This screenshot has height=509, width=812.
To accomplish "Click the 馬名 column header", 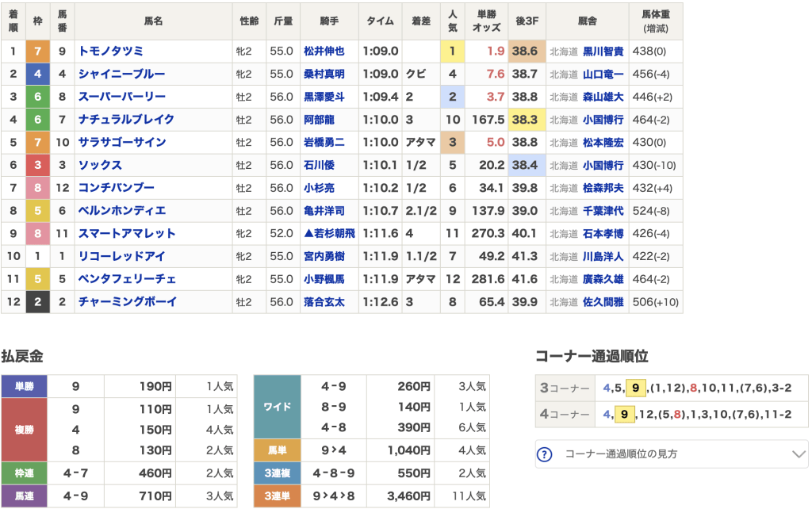I will (153, 21).
